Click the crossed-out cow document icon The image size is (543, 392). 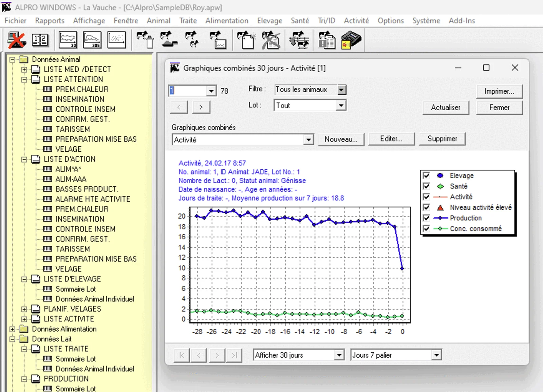tap(271, 40)
